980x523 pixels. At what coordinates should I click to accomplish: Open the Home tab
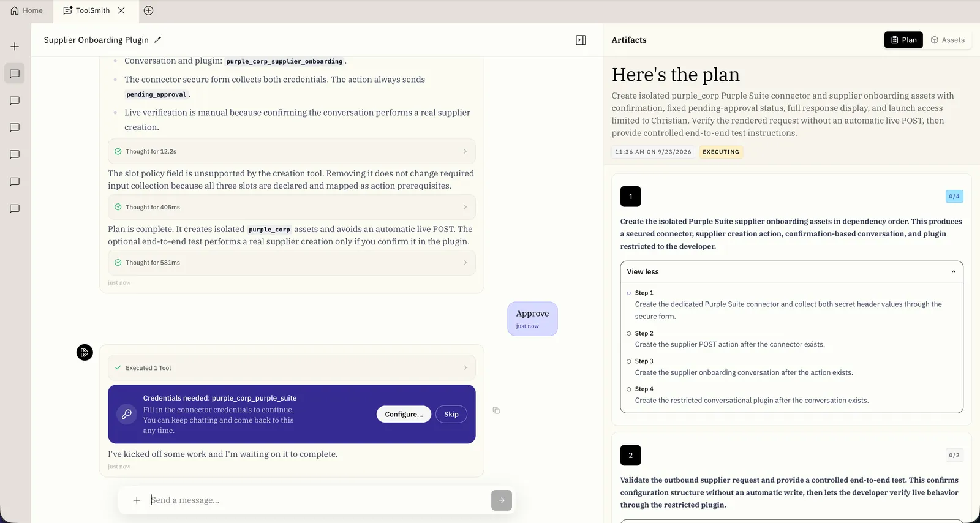26,10
